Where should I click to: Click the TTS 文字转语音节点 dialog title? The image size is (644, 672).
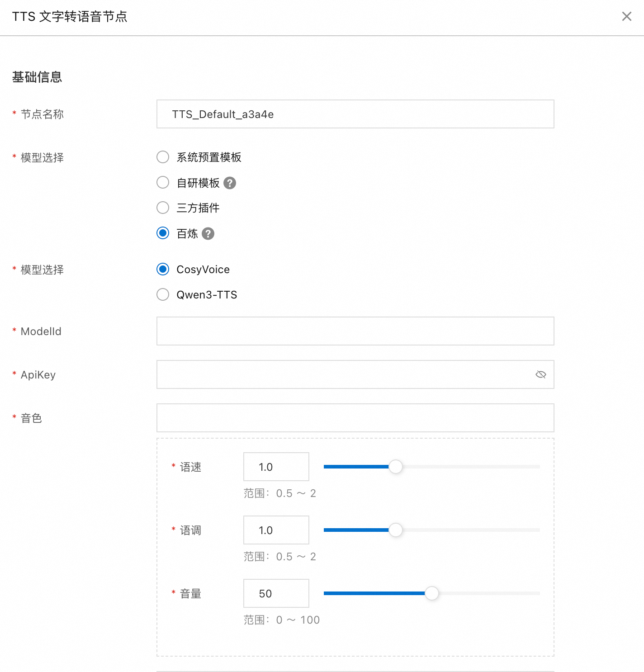point(70,17)
